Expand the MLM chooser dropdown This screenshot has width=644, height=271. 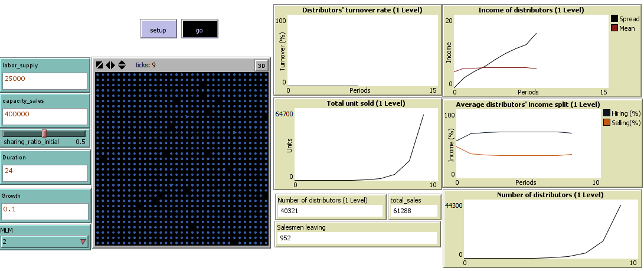[45, 241]
